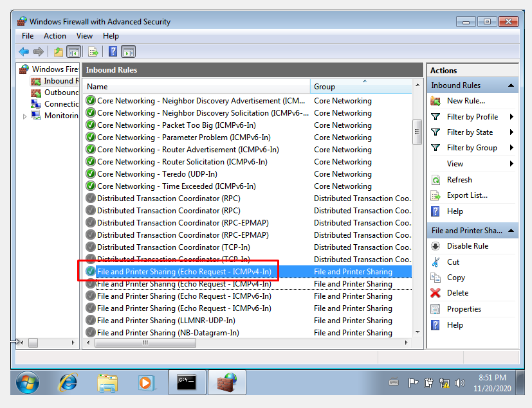Click the vertical scrollbar thumb of rules list
Image resolution: width=532 pixels, height=408 pixels.
pyautogui.click(x=417, y=132)
